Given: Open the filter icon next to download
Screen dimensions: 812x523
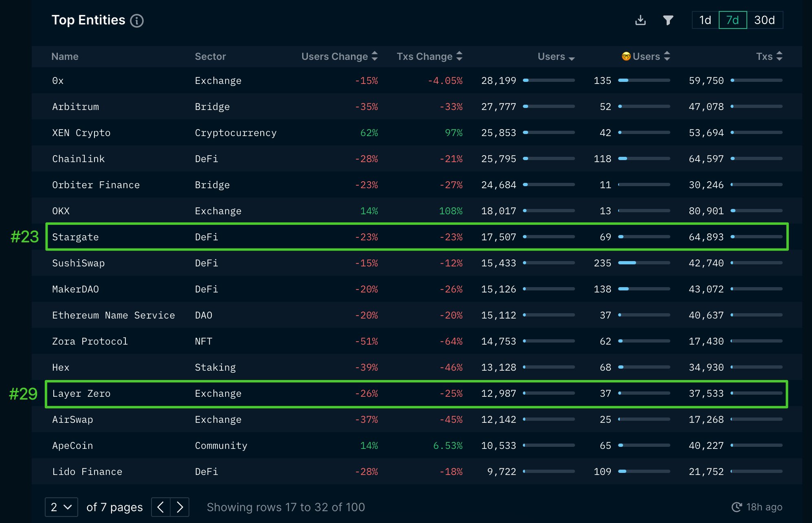Looking at the screenshot, I should [x=668, y=20].
